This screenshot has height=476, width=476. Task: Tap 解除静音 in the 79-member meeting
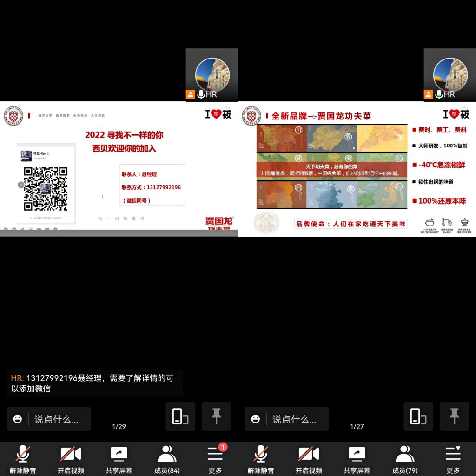coord(261,458)
